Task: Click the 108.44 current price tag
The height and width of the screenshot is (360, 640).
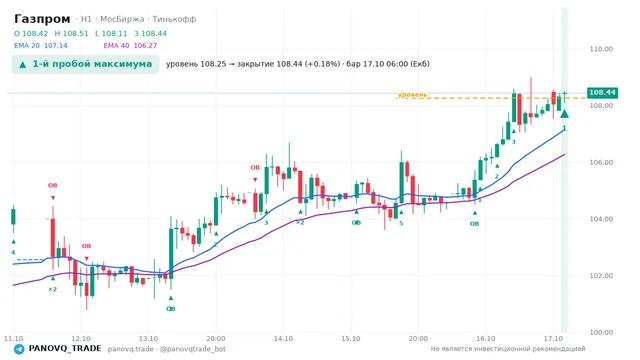Action: pyautogui.click(x=602, y=93)
